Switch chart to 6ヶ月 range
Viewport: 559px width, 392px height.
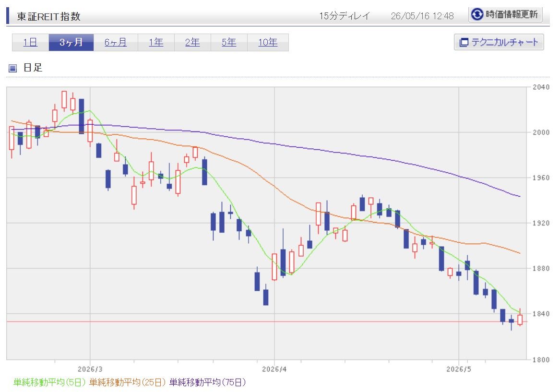tap(116, 42)
